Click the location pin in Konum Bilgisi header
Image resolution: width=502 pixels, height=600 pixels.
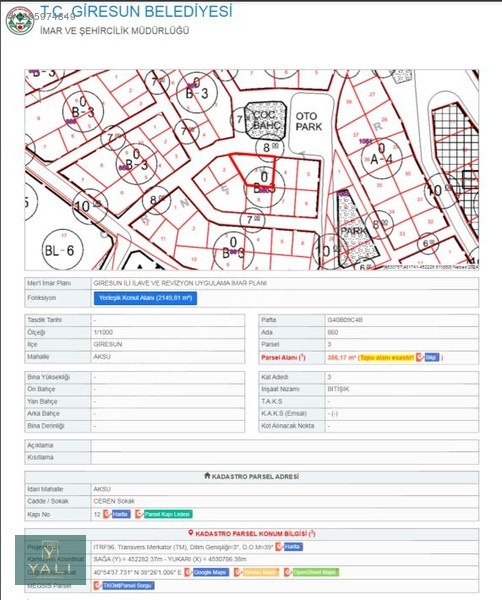coord(191,533)
